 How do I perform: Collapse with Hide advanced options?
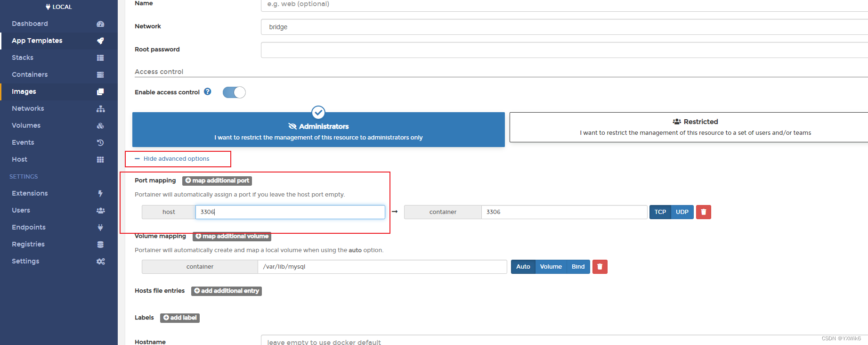[x=172, y=159]
